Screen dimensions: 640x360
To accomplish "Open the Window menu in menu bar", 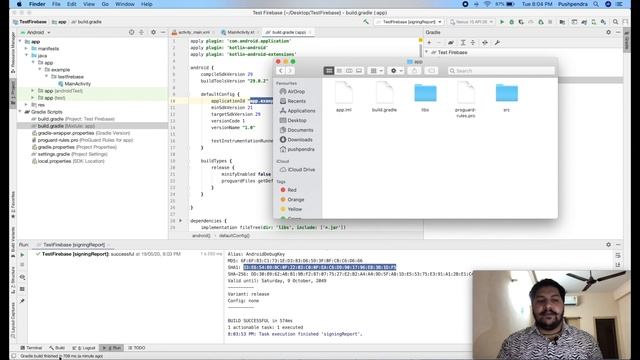I will click(x=125, y=4).
